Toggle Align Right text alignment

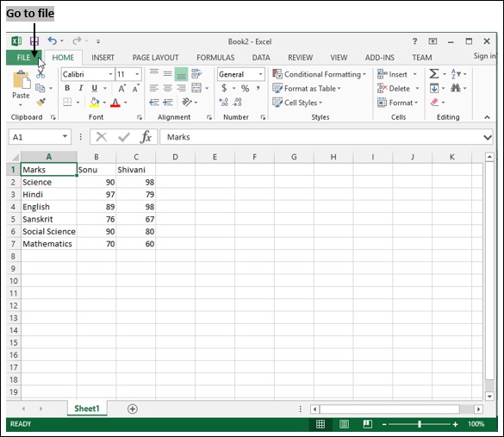[x=181, y=88]
